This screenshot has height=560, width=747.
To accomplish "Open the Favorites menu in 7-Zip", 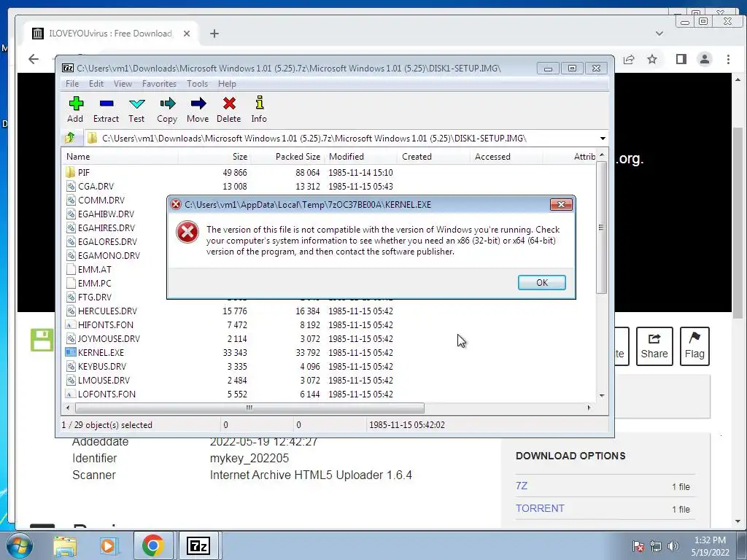I will pos(159,84).
